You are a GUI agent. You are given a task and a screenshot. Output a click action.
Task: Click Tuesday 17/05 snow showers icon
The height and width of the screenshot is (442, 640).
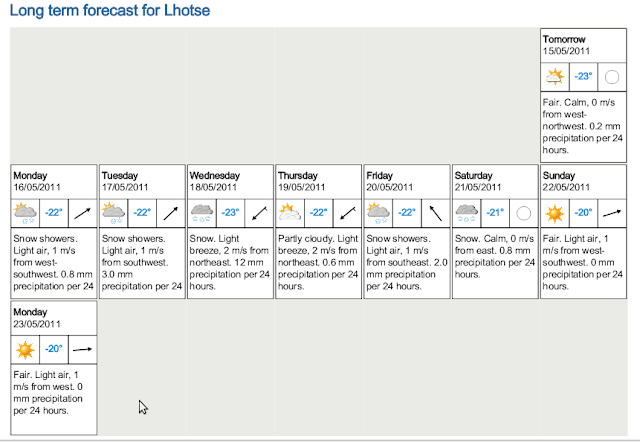pos(113,212)
